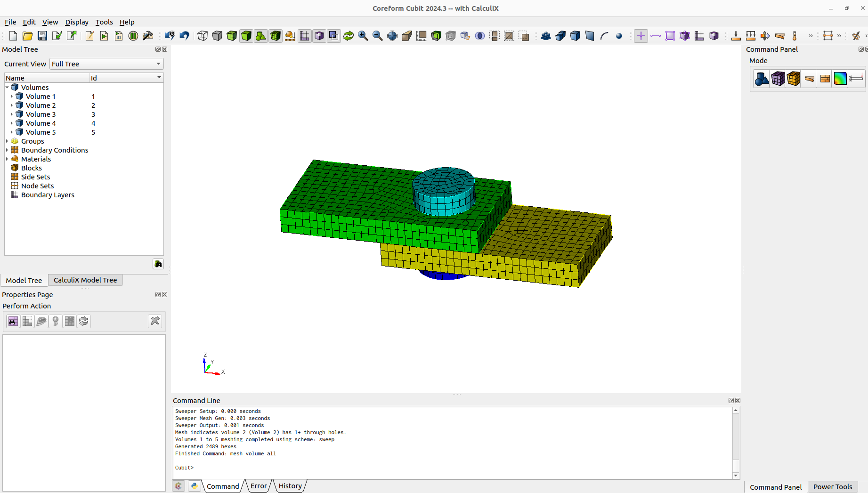Expand the Volume 1 tree item
Image resolution: width=868 pixels, height=493 pixels.
pyautogui.click(x=12, y=97)
